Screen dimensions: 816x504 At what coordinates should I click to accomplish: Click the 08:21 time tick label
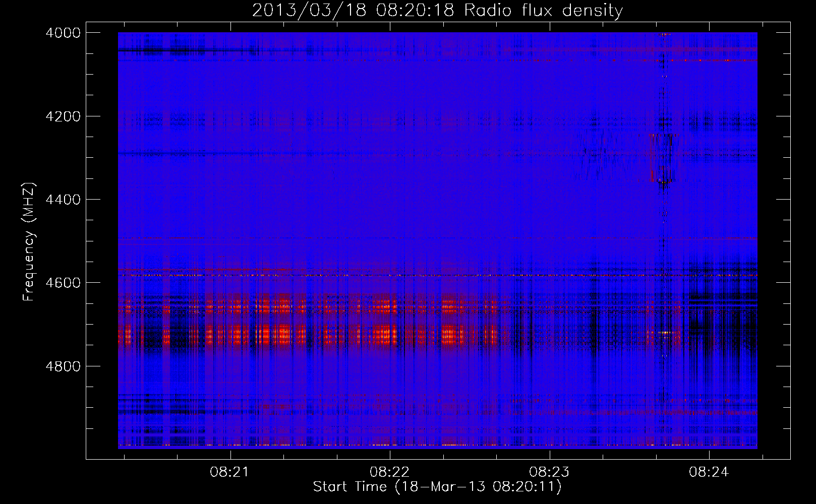click(230, 472)
